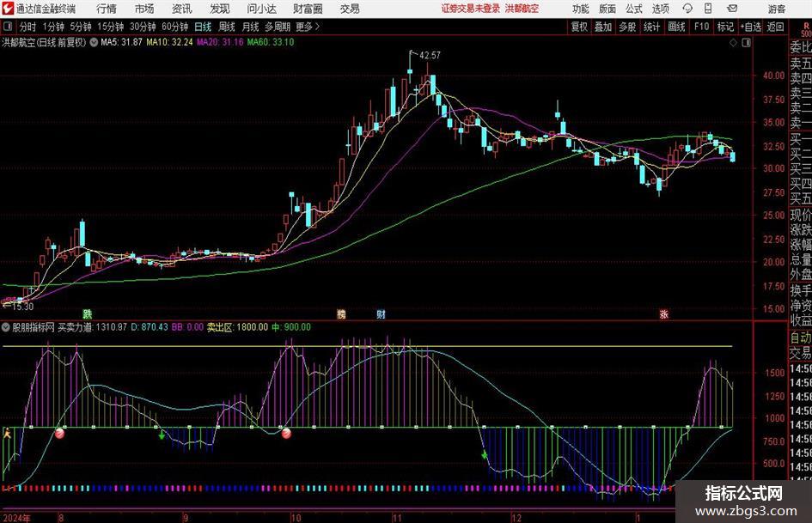
Task: Click the 榜 info marker below chart
Action: 341,313
